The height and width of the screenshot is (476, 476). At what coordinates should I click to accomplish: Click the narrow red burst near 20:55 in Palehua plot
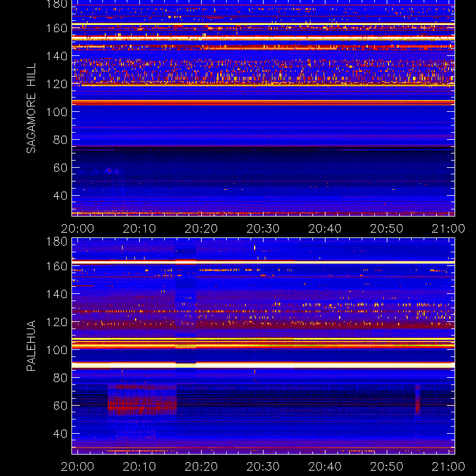tap(418, 400)
